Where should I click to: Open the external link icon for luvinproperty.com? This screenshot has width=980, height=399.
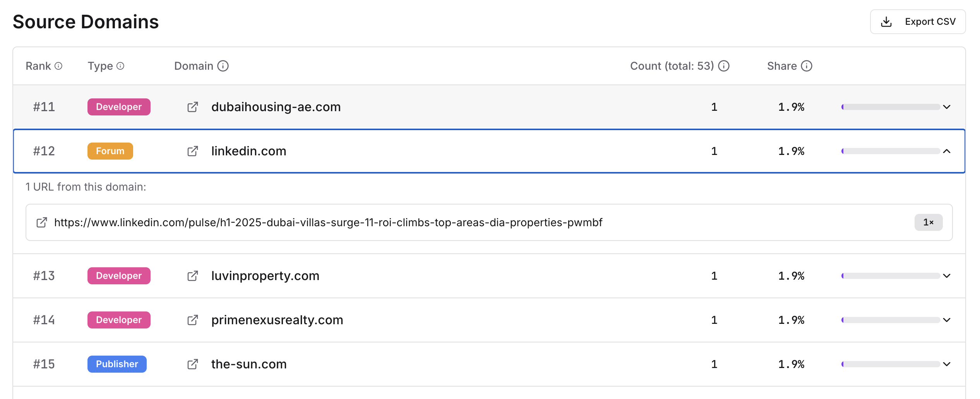(x=192, y=276)
